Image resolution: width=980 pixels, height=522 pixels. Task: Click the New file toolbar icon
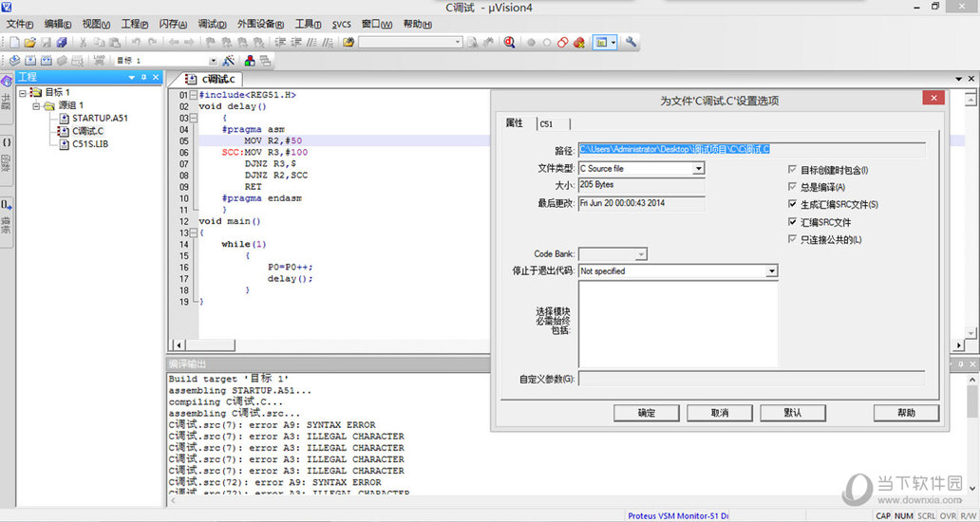pos(14,43)
